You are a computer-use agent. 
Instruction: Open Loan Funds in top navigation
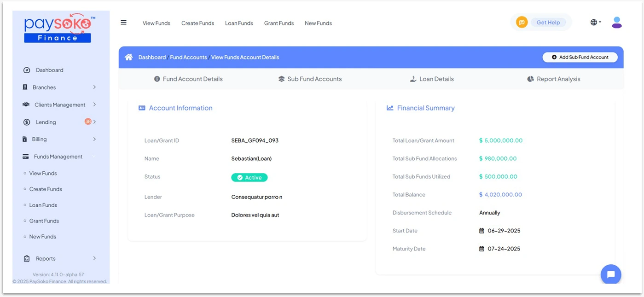[x=239, y=23]
